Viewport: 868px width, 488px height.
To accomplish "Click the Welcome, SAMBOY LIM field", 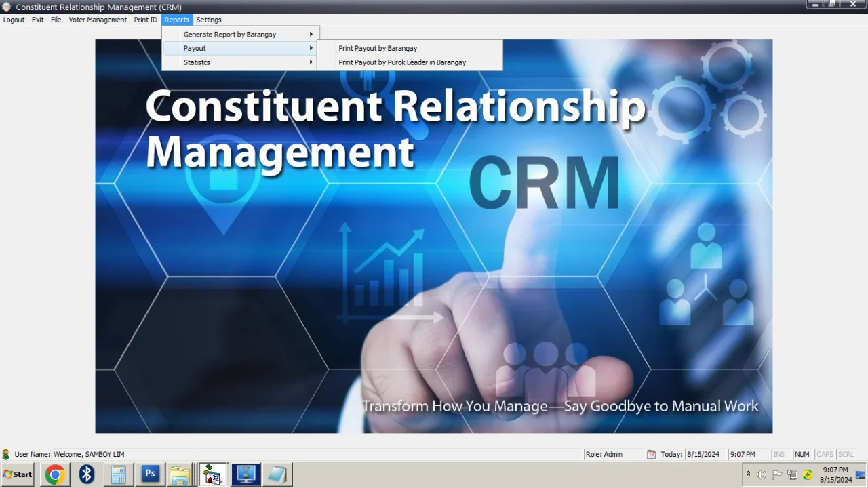I will pyautogui.click(x=317, y=454).
